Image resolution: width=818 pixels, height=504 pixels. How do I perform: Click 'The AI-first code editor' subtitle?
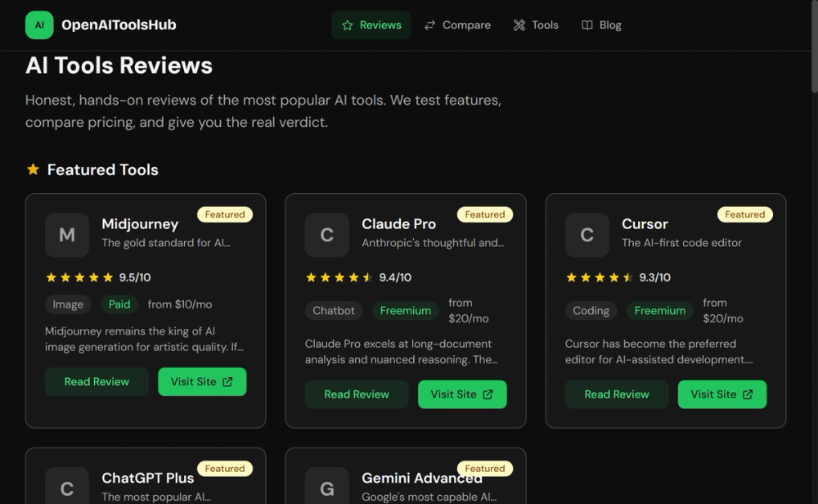682,243
